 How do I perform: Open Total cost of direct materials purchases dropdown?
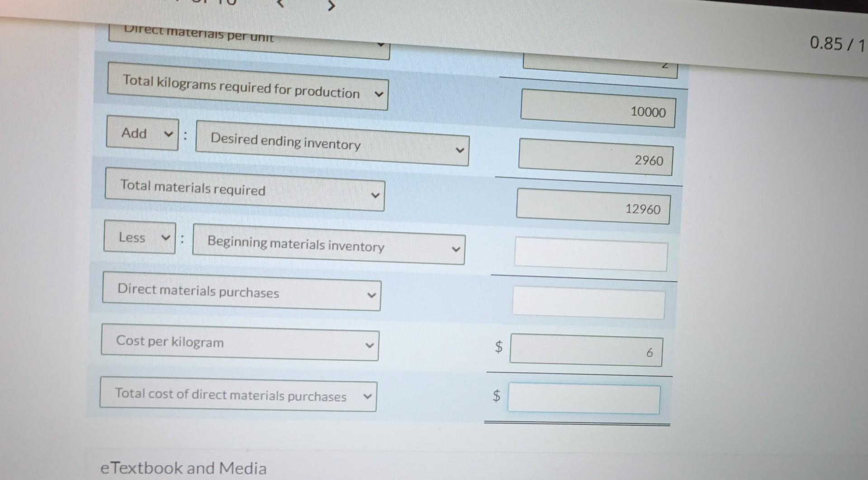pos(238,395)
